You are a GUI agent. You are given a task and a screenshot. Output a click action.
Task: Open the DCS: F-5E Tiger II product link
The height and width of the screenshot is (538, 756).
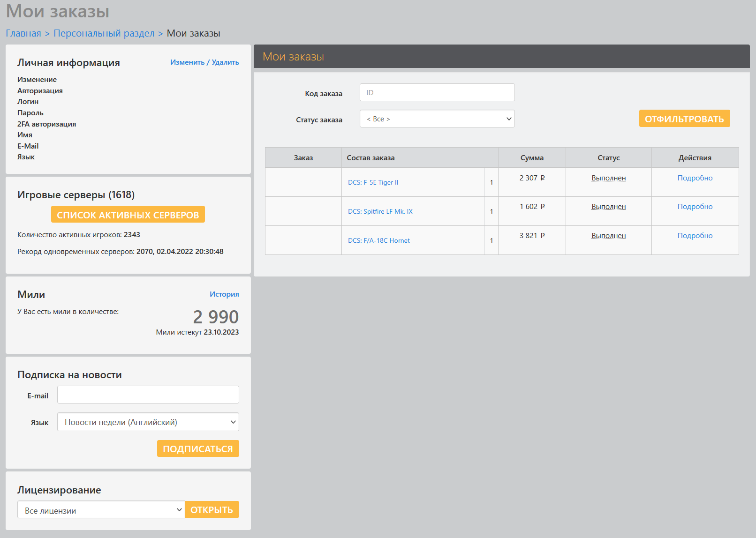[373, 183]
